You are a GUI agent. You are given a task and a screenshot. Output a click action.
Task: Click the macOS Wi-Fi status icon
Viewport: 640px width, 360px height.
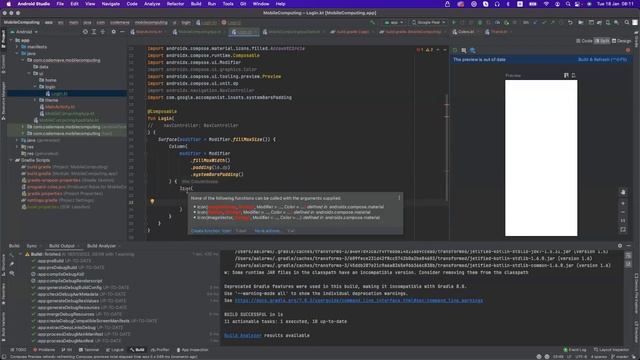click(x=546, y=4)
